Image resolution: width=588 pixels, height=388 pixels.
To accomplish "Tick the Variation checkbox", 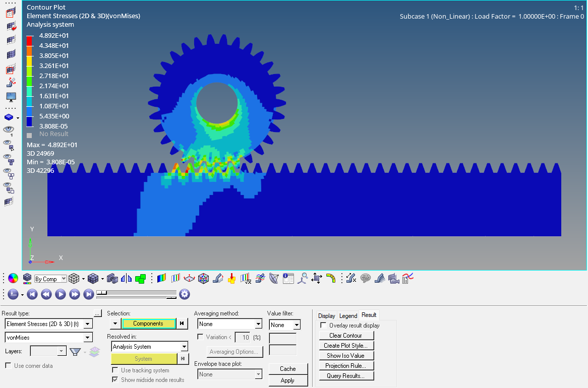I will point(201,337).
